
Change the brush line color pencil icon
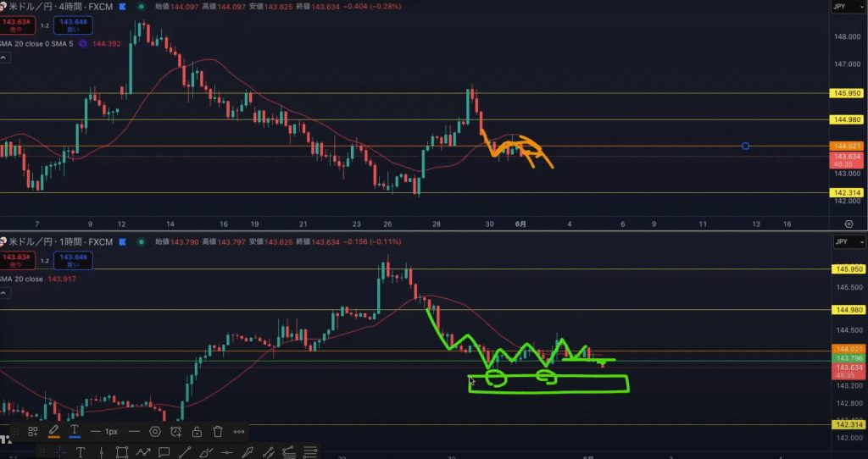(x=53, y=431)
